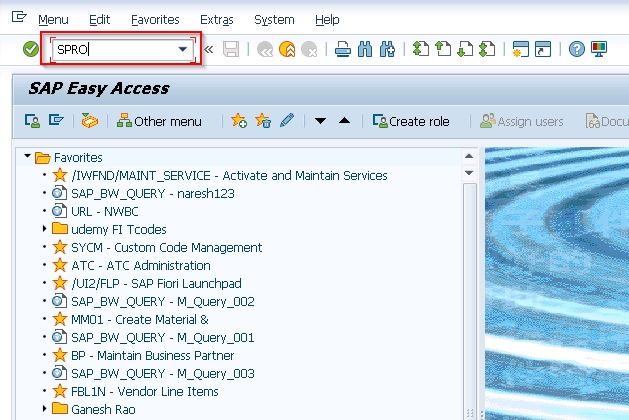Screen dimensions: 629x420
Task: Open the Help menu
Action: tap(327, 20)
